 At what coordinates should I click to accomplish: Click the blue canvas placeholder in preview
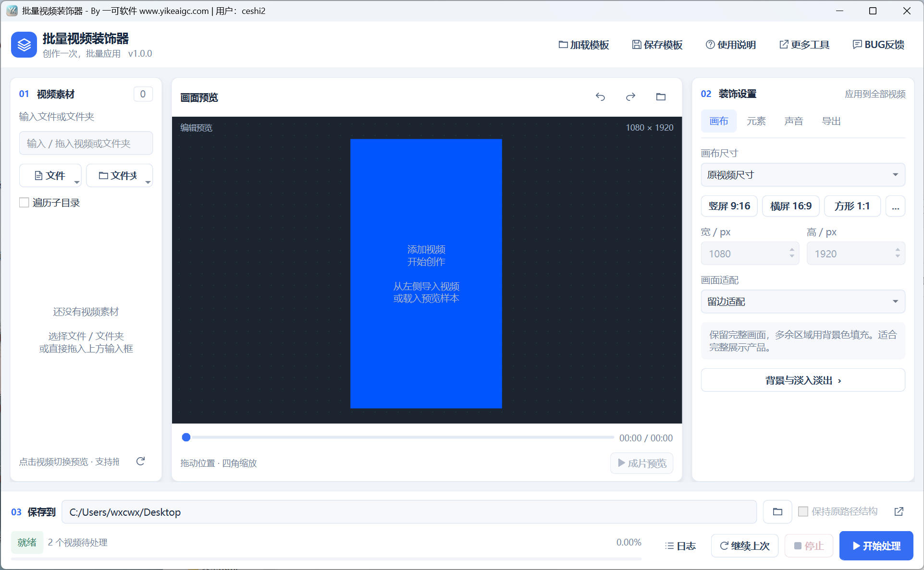pyautogui.click(x=426, y=274)
